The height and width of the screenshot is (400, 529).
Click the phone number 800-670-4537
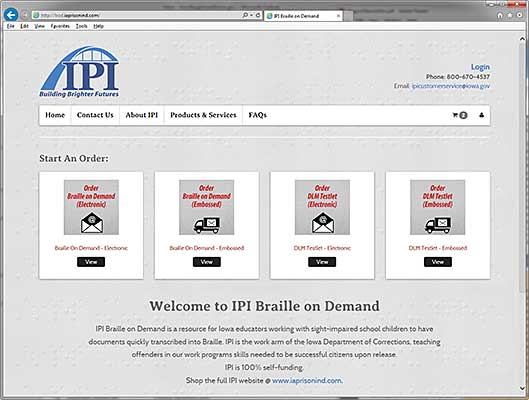(468, 77)
